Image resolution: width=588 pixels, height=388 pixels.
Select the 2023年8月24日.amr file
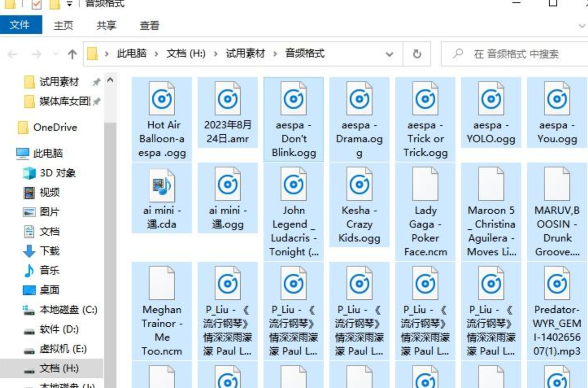228,113
